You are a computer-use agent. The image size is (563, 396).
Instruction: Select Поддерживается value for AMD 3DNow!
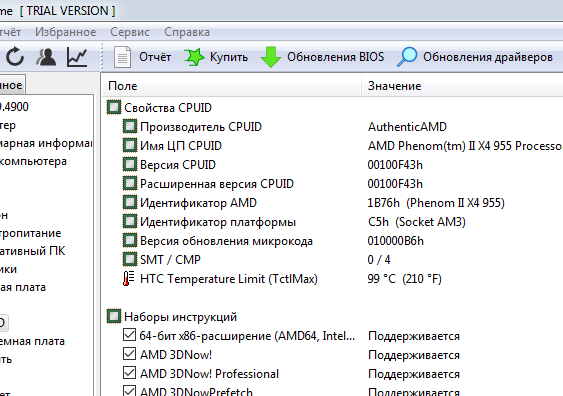(x=414, y=355)
